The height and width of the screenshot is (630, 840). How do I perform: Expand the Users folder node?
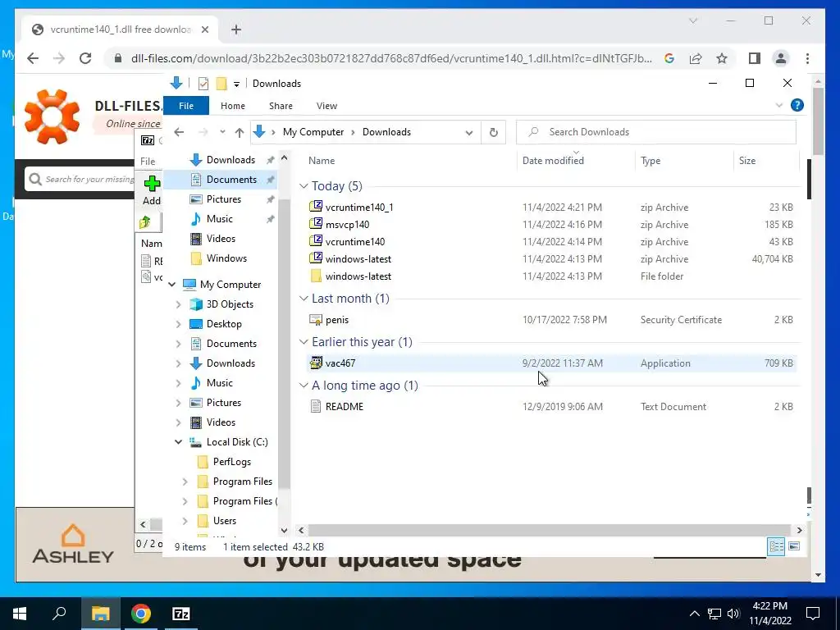(x=185, y=521)
